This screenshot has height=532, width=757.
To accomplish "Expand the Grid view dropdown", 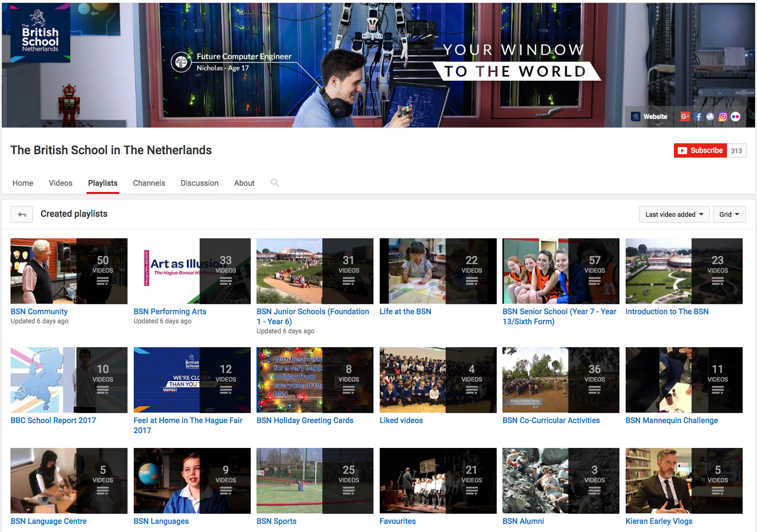I will pos(729,214).
